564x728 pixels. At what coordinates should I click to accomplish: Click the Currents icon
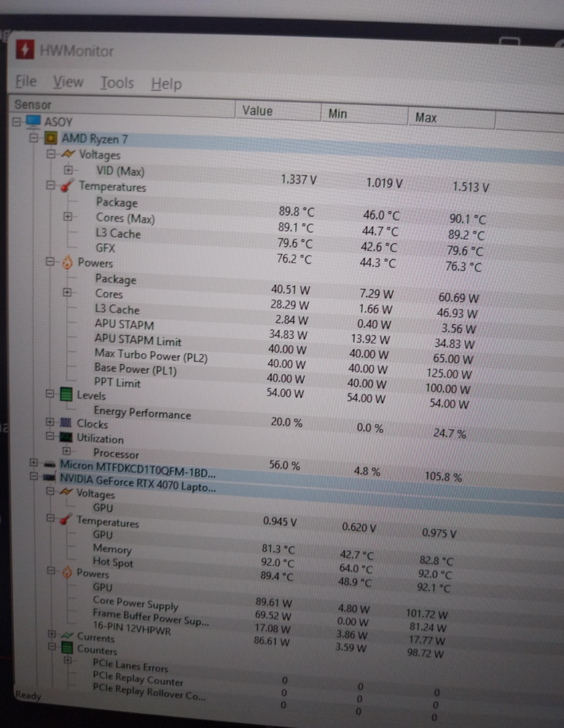coord(67,635)
